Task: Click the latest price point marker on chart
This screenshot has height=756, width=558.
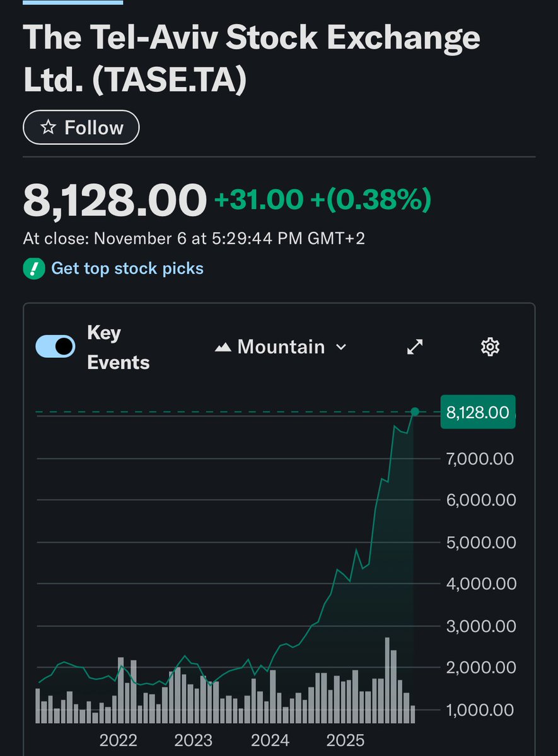Action: (x=415, y=412)
